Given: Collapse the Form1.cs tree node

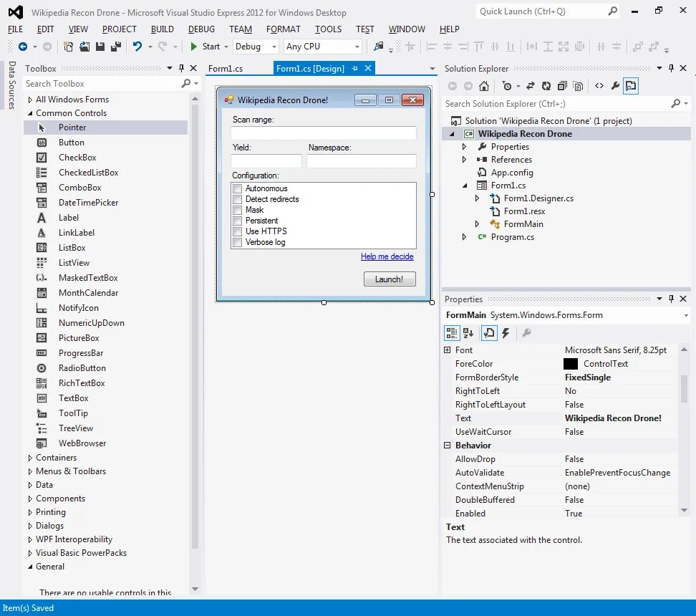Looking at the screenshot, I should click(464, 185).
